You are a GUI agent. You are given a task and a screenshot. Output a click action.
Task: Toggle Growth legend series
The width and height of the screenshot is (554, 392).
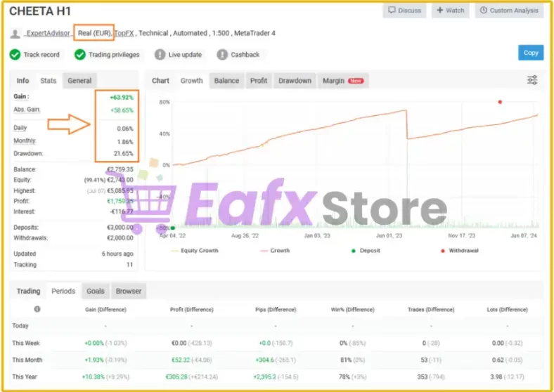pyautogui.click(x=275, y=250)
